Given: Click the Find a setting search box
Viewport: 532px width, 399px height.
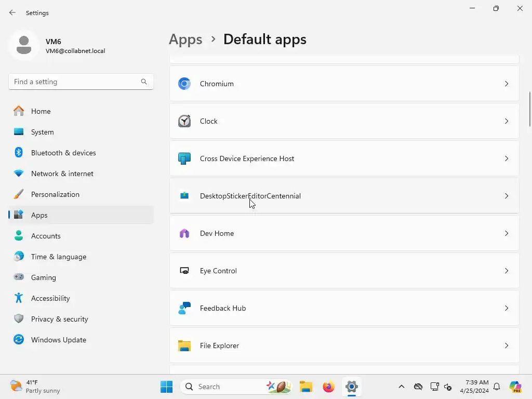Looking at the screenshot, I should (x=81, y=82).
